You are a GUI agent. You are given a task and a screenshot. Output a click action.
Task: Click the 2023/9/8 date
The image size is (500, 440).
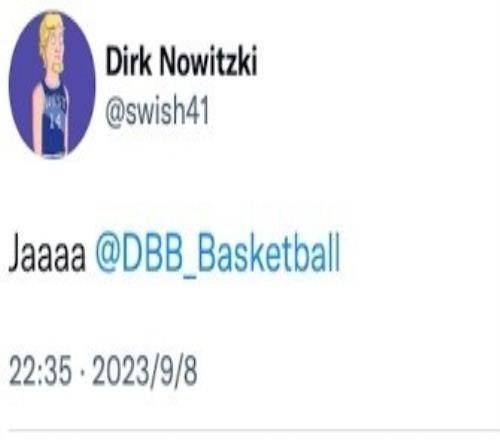point(145,372)
